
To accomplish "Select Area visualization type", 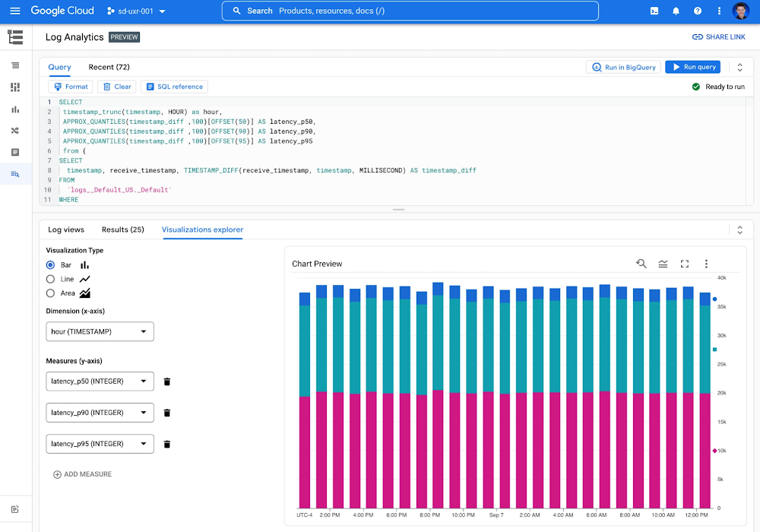I will [51, 293].
